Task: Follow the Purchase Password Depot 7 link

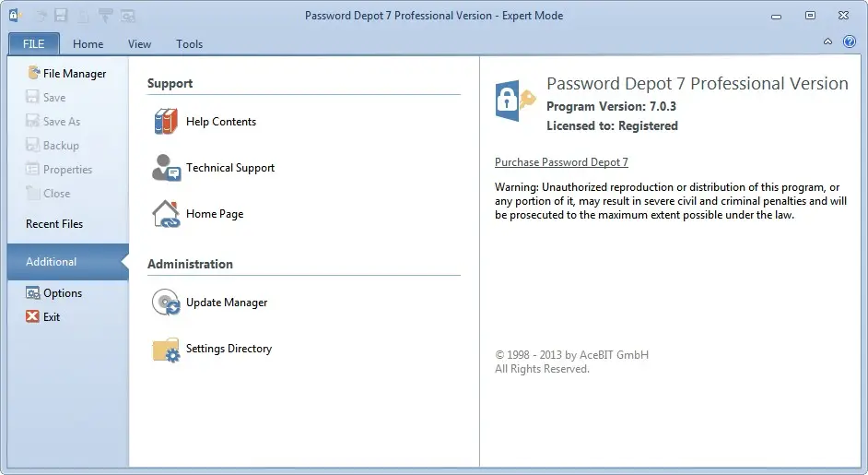Action: 561,161
